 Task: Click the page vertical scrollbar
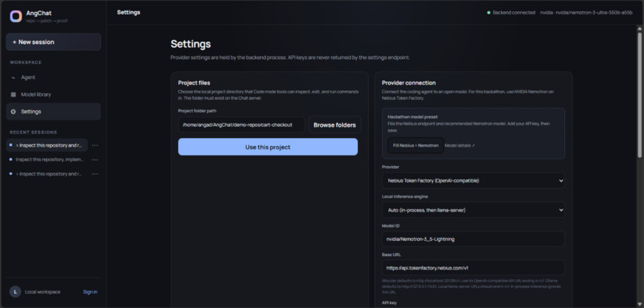[639, 94]
